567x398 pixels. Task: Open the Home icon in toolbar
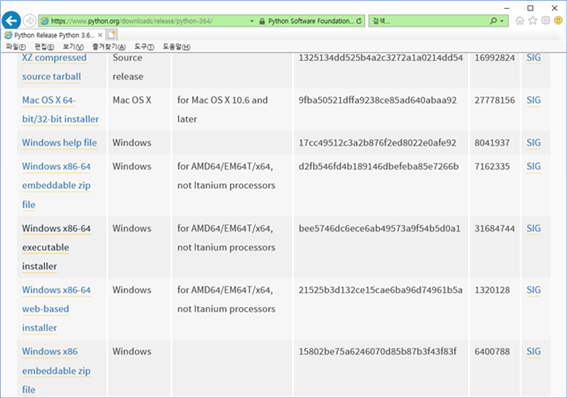tap(520, 21)
